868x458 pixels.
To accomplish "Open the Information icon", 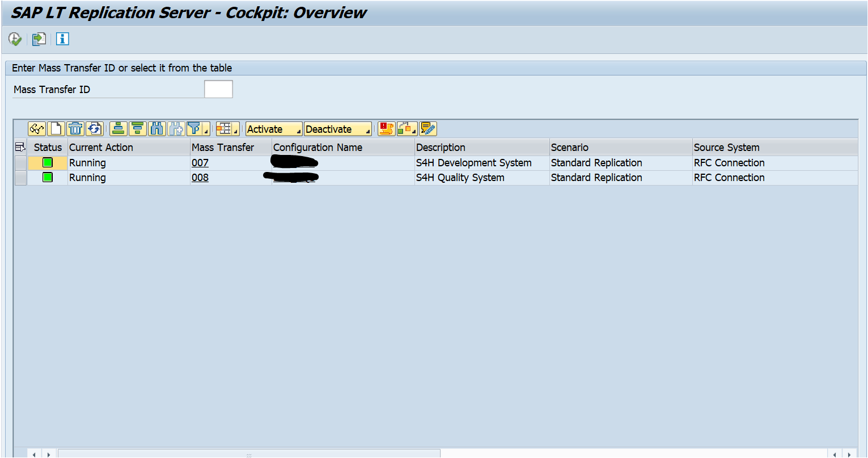I will [62, 39].
